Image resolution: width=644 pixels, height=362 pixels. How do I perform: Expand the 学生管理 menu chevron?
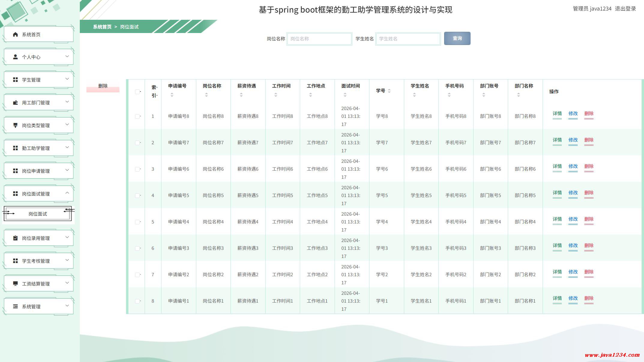coord(67,79)
